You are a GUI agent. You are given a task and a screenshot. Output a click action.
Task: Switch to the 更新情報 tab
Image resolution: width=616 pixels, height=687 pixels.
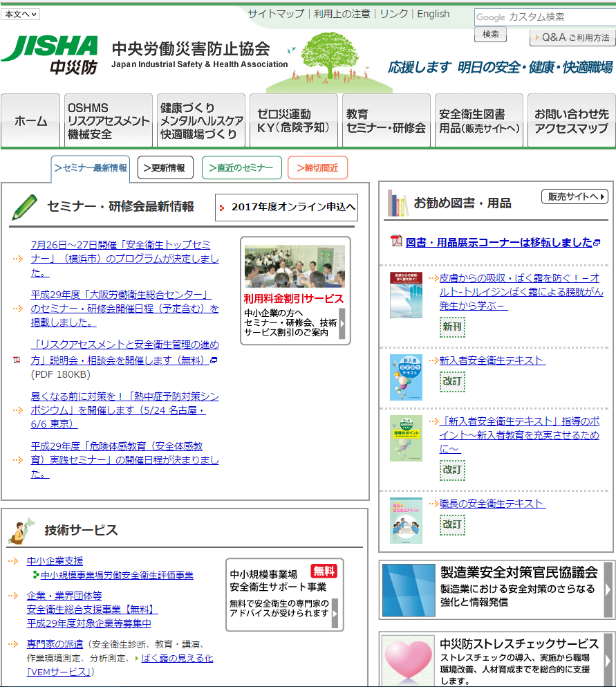click(x=165, y=168)
